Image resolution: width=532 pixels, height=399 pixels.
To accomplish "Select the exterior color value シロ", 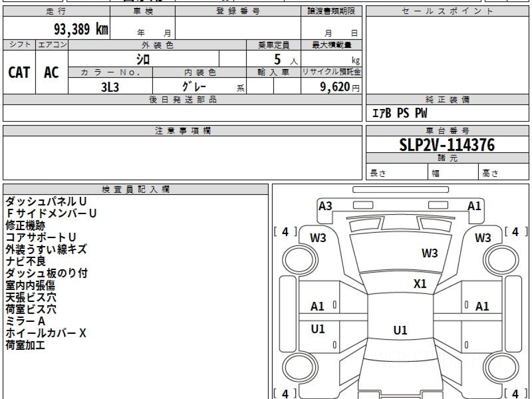I will click(143, 59).
